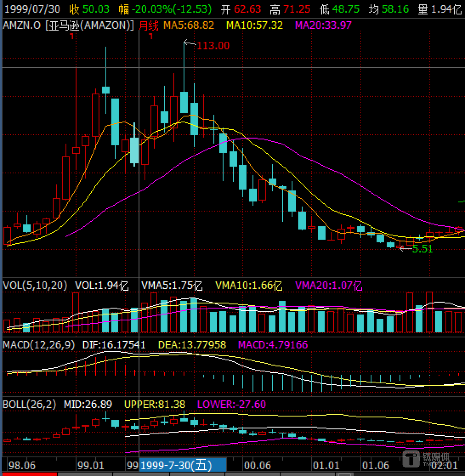Click the TMTPost watermark logo icon
Screen dimensions: 465x476
411,459
